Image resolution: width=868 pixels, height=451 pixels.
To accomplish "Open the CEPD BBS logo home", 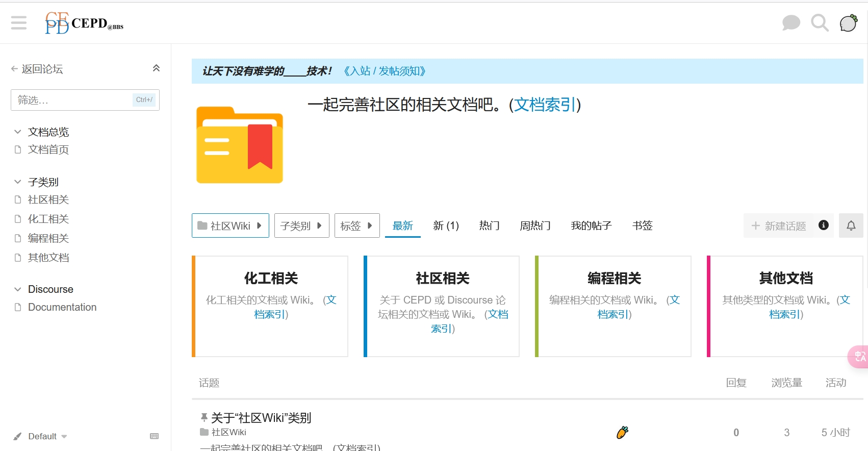I will [x=84, y=23].
